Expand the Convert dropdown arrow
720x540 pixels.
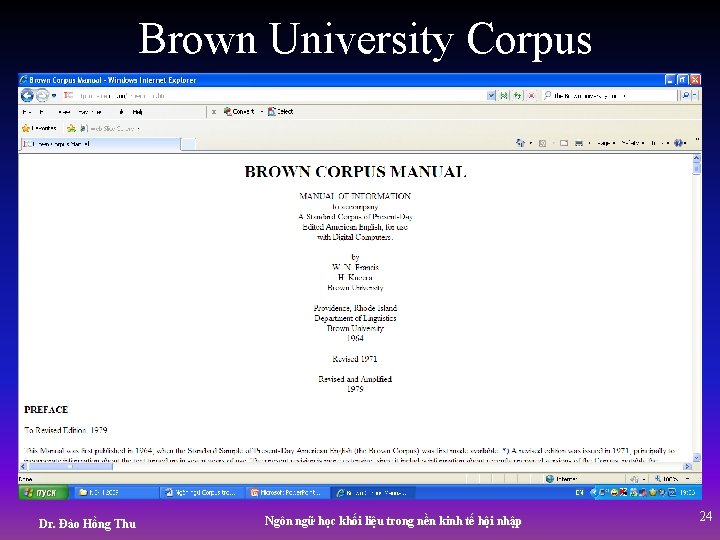262,112
